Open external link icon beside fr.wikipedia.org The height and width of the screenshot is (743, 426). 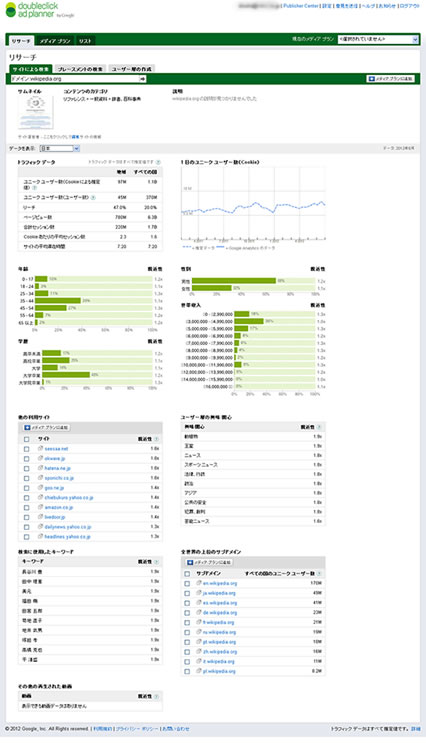(x=199, y=622)
